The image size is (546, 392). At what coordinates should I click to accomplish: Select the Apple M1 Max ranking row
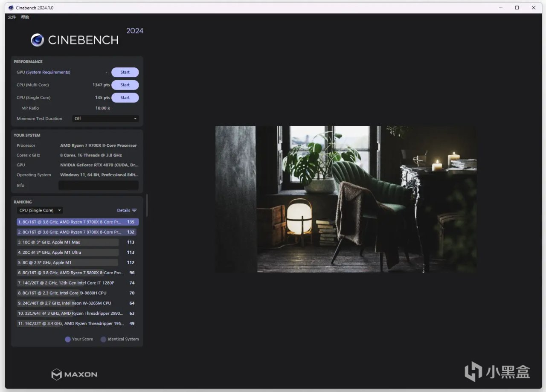(x=77, y=242)
